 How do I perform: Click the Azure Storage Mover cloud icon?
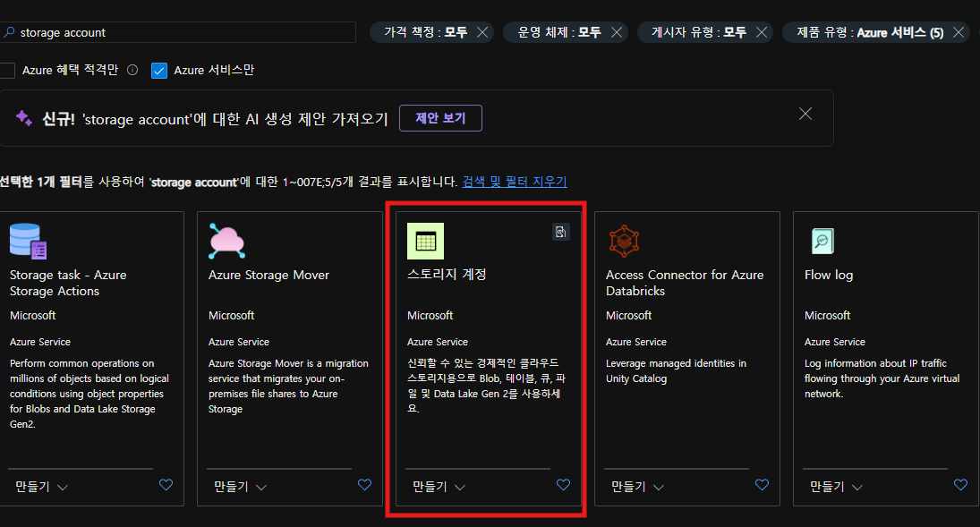tap(226, 241)
